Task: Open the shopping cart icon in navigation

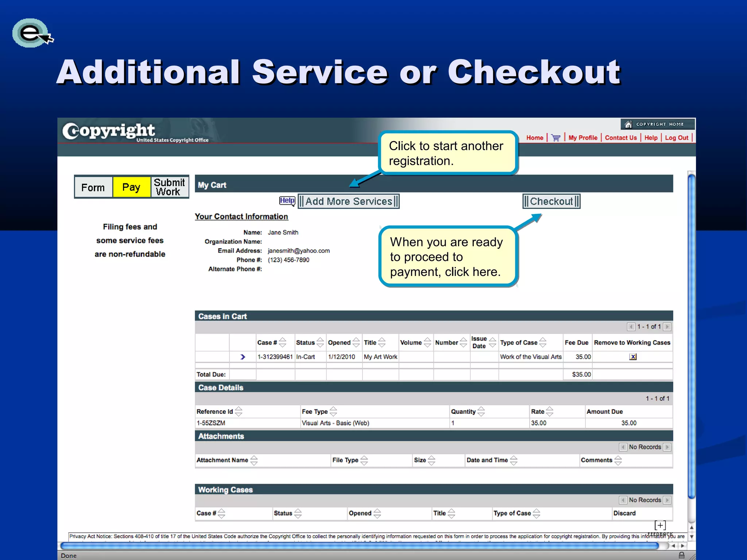Action: 556,138
